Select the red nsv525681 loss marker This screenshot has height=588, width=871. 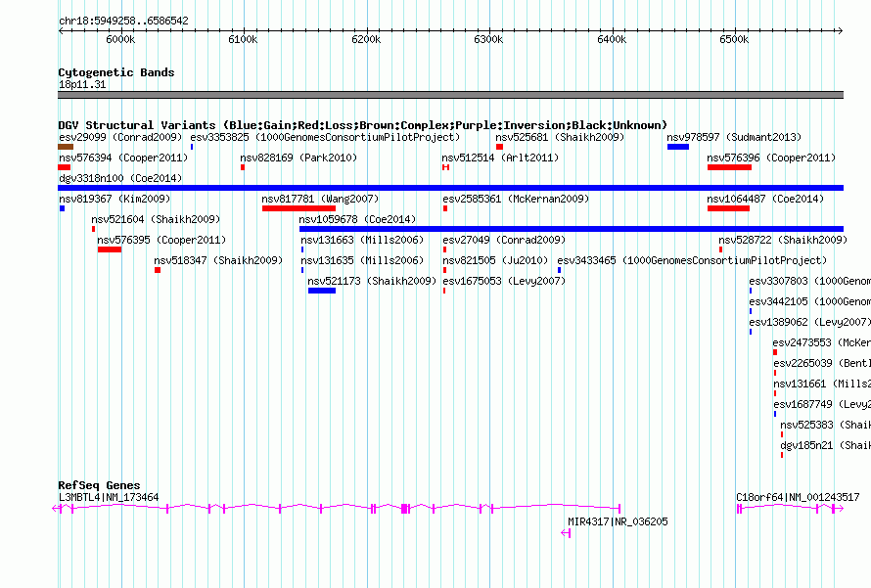(x=499, y=147)
